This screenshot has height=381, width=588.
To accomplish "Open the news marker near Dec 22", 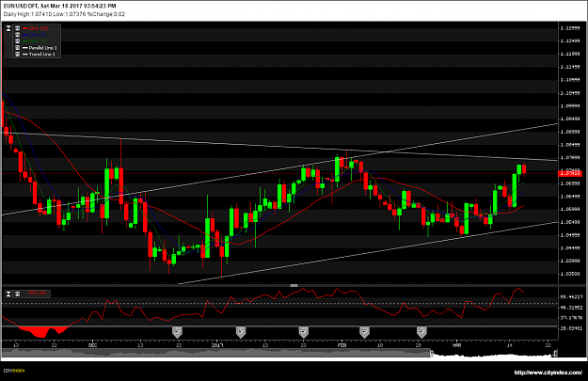I will [x=177, y=332].
